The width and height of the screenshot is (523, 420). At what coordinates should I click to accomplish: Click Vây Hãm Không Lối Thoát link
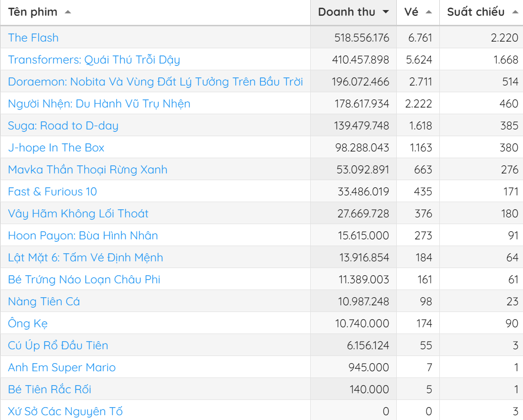pyautogui.click(x=78, y=214)
